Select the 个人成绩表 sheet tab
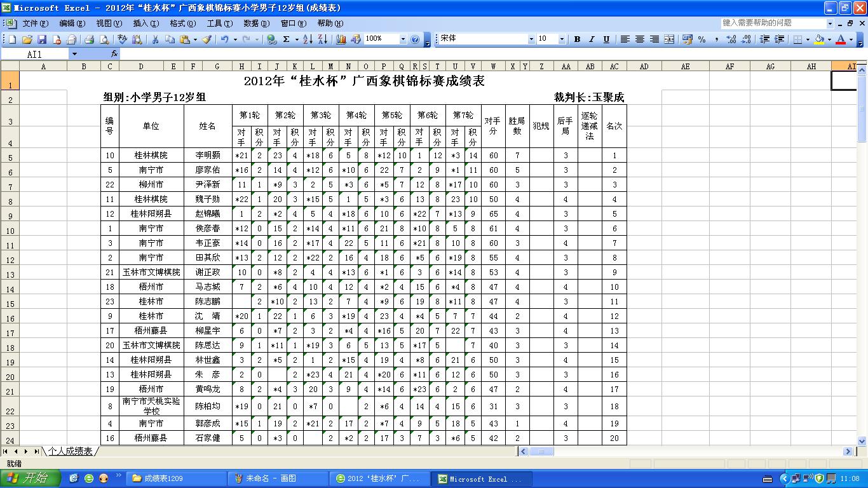868x488 pixels. (x=71, y=451)
